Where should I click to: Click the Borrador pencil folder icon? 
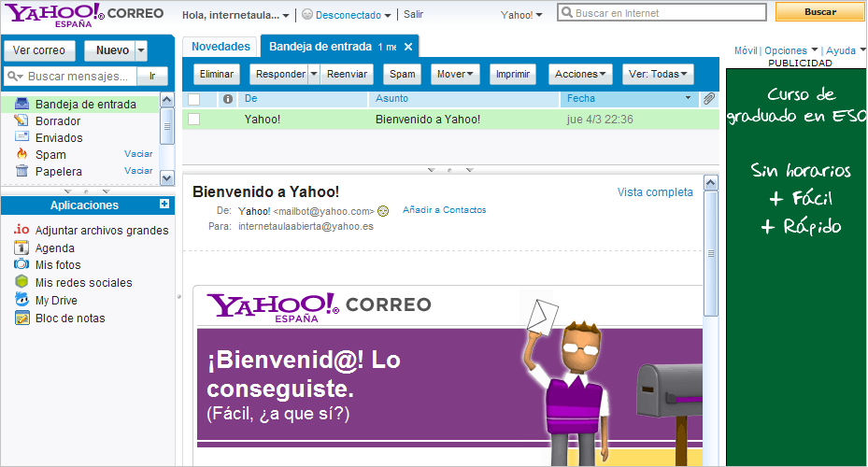click(x=21, y=120)
